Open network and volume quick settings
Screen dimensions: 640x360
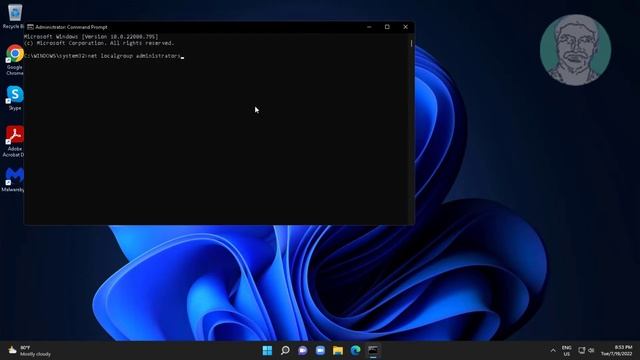pyautogui.click(x=587, y=350)
